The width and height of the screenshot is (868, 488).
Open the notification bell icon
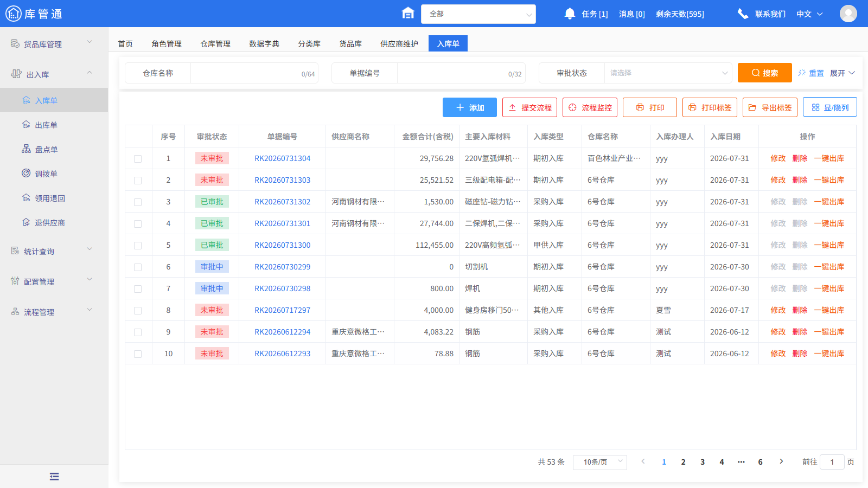click(x=570, y=14)
